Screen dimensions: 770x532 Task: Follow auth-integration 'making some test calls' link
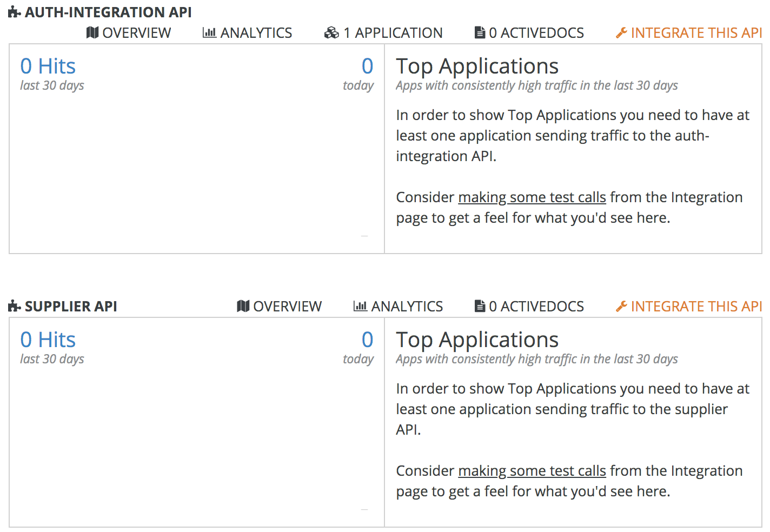coord(532,197)
